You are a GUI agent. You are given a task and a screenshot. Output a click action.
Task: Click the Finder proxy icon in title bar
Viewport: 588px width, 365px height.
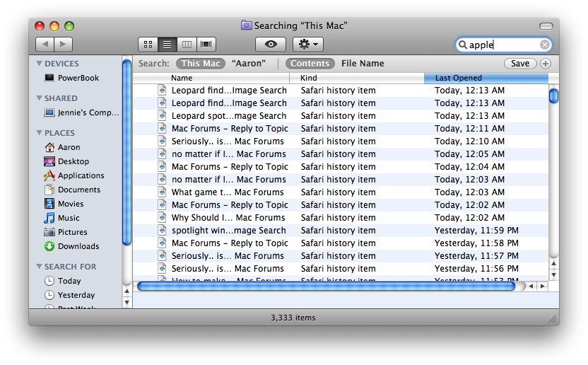tap(247, 25)
